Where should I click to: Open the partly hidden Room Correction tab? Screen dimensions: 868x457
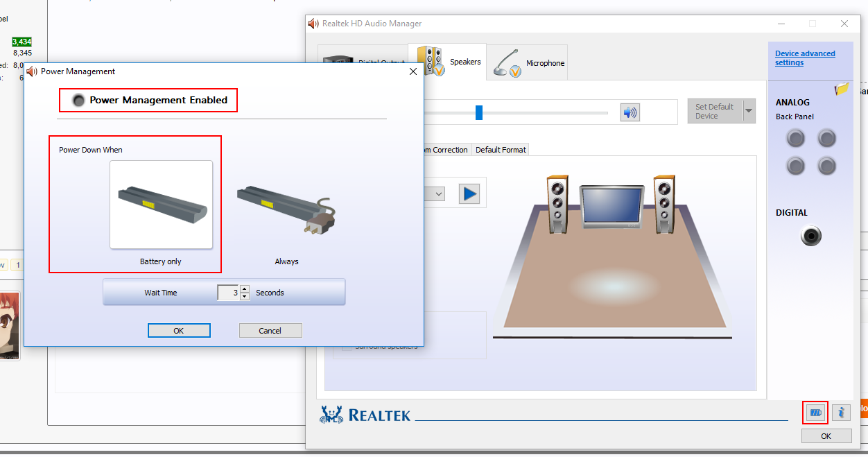coord(446,150)
